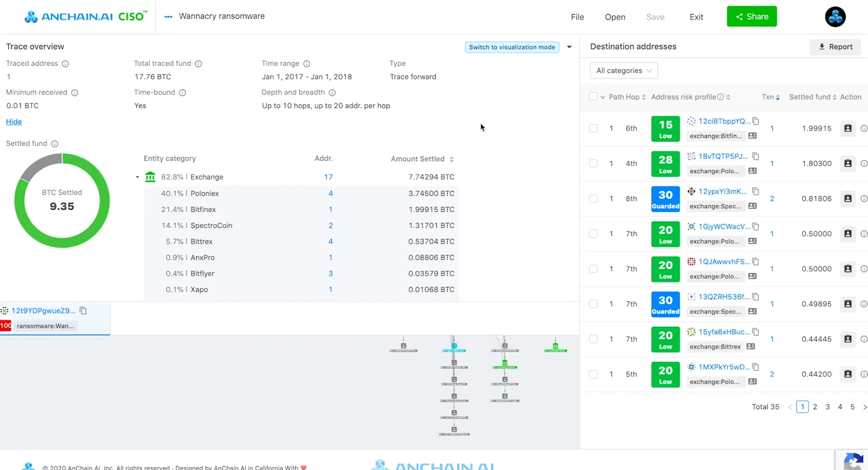This screenshot has width=868, height=470.
Task: Show Traced address info tooltip
Action: [65, 64]
